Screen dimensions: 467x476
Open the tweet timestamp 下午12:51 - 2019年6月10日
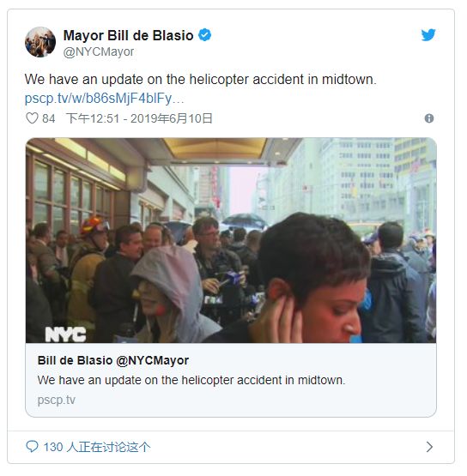pyautogui.click(x=139, y=118)
